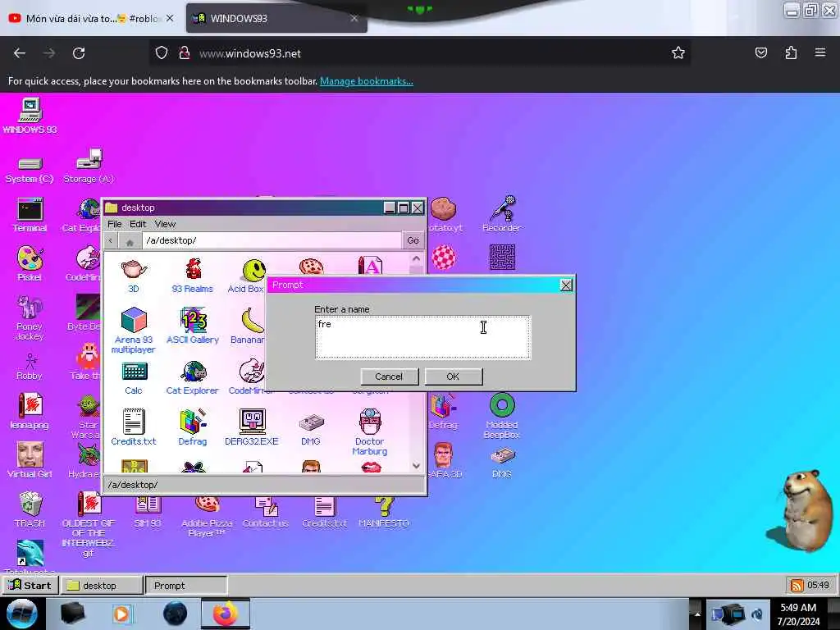Open media player in Windows taskbar
Viewport: 840px width, 630px height.
pos(122,614)
